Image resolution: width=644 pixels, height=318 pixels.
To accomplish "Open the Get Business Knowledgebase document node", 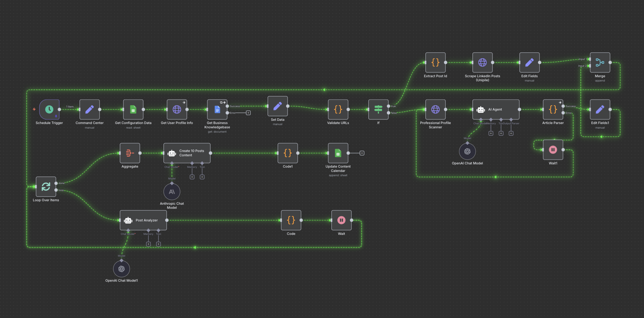I will (x=217, y=110).
